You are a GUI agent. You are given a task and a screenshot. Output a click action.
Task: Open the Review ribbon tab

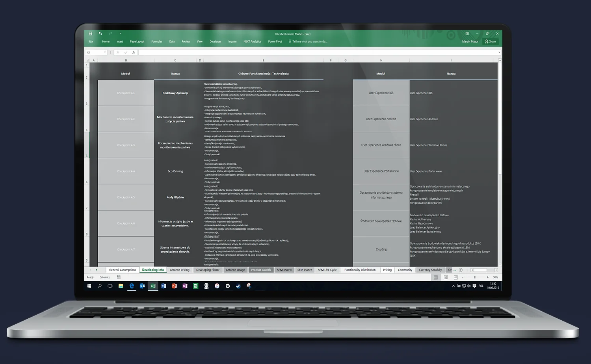click(186, 41)
